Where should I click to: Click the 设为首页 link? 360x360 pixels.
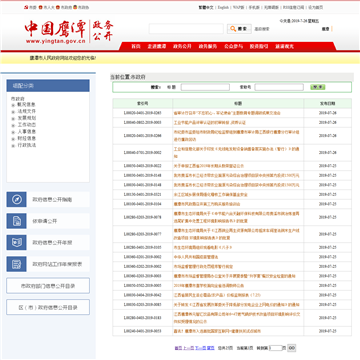(x=316, y=7)
